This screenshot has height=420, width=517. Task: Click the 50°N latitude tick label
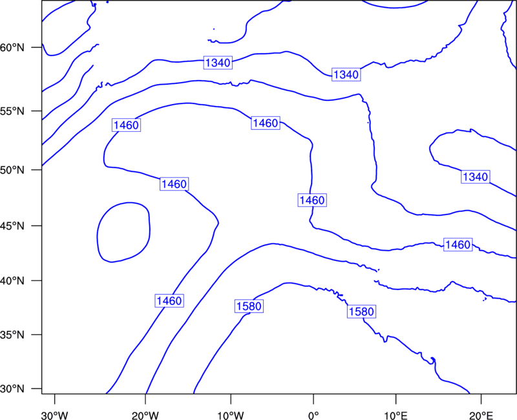12,170
